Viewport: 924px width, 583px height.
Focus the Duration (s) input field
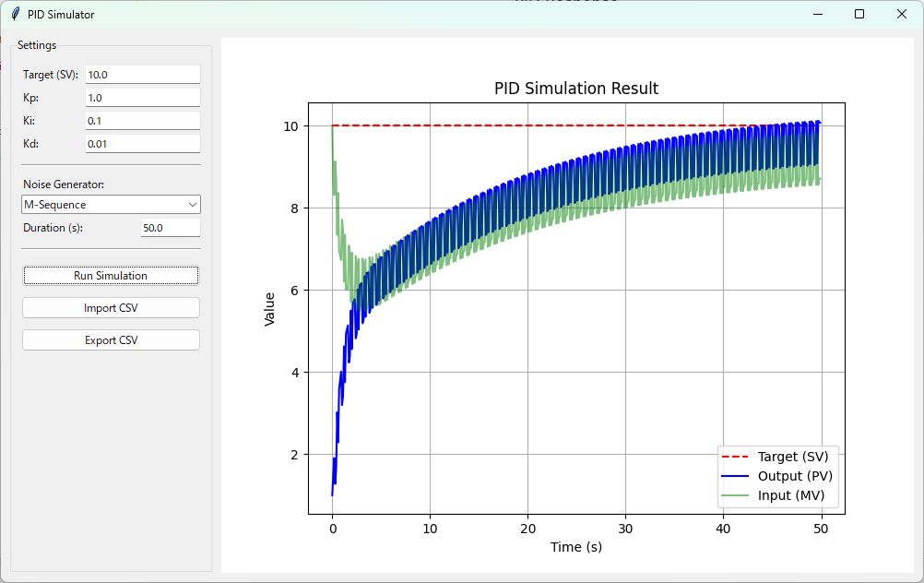[170, 228]
